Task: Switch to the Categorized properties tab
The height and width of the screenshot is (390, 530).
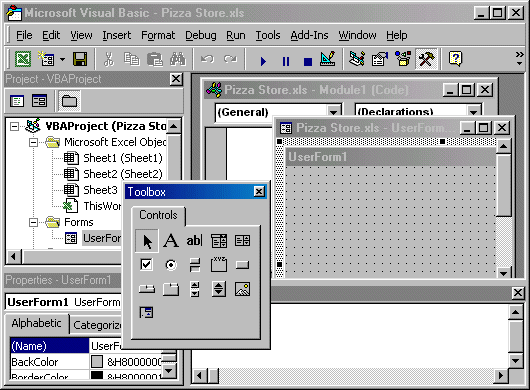Action: (97, 325)
